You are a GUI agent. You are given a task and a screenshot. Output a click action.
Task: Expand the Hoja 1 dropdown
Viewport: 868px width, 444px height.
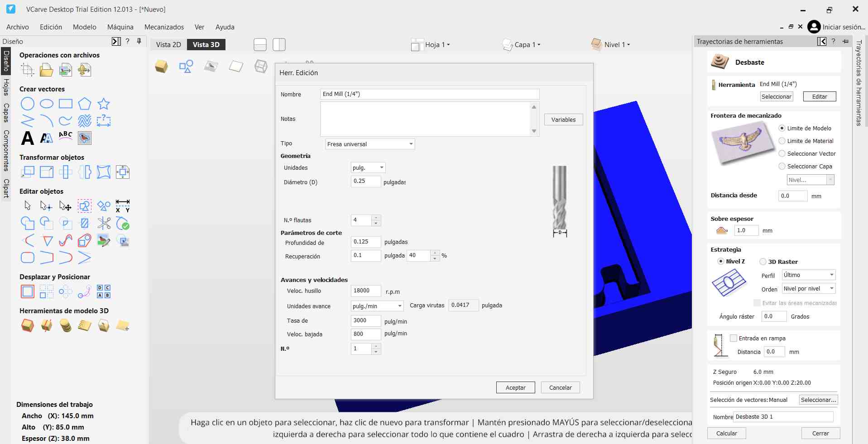pos(437,44)
